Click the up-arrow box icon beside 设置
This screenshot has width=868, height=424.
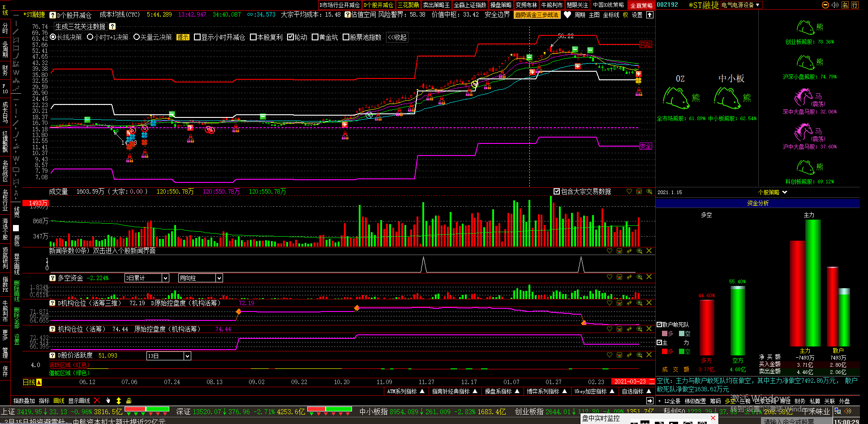tap(650, 15)
